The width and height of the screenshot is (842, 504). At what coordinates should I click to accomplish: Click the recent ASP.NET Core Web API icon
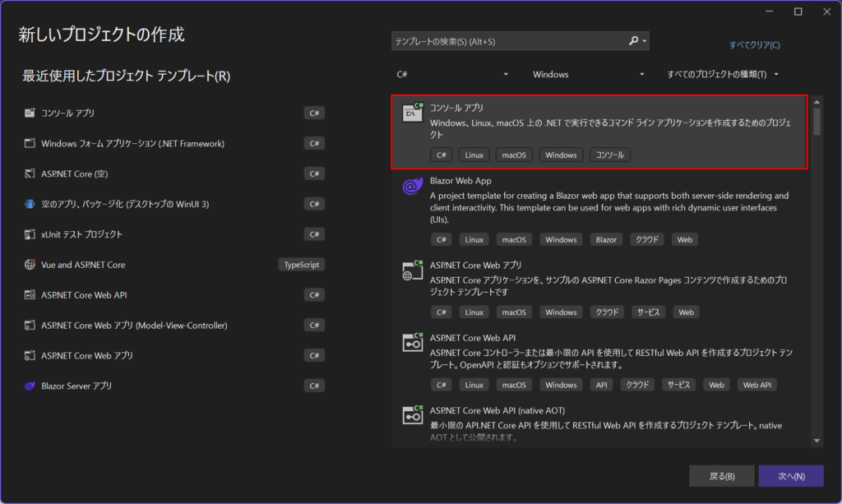[30, 294]
